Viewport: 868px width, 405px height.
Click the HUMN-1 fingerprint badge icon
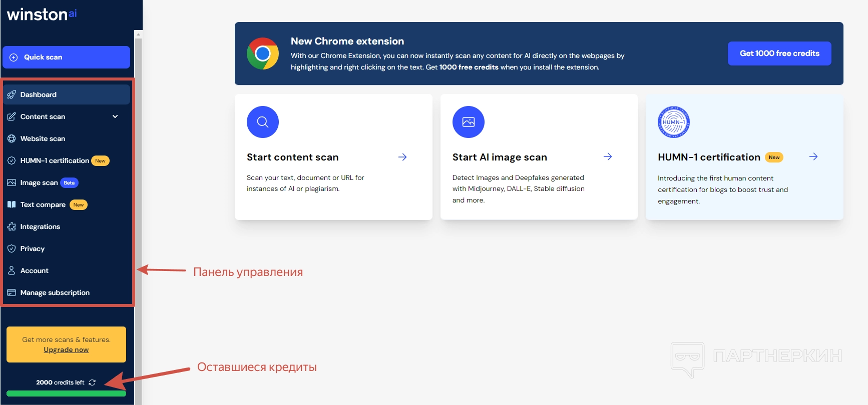pyautogui.click(x=673, y=122)
